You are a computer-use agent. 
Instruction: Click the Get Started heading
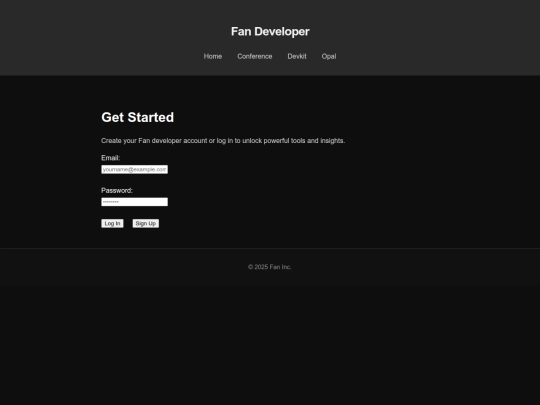(x=137, y=117)
